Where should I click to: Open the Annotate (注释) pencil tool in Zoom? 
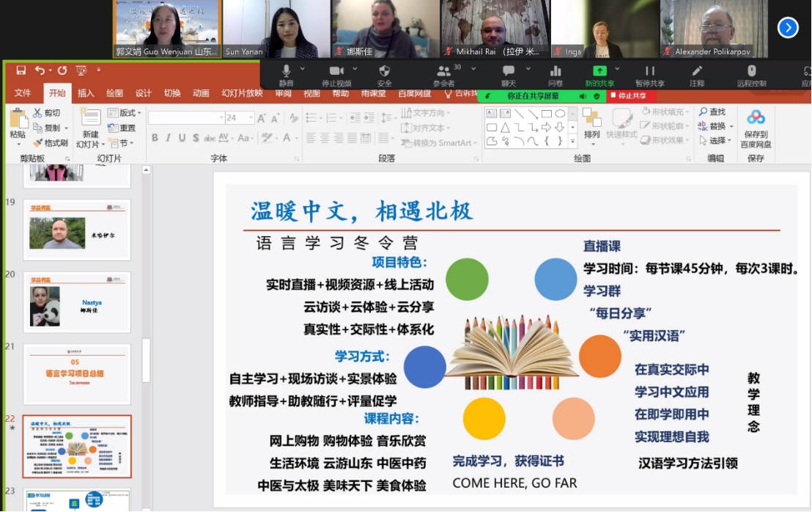[x=697, y=75]
